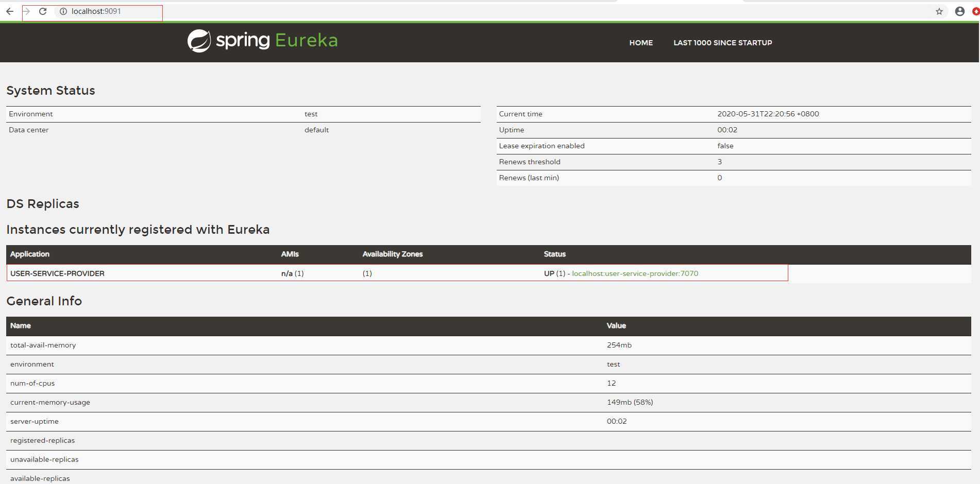This screenshot has height=484, width=980.
Task: Click the Status column header
Action: click(x=554, y=254)
